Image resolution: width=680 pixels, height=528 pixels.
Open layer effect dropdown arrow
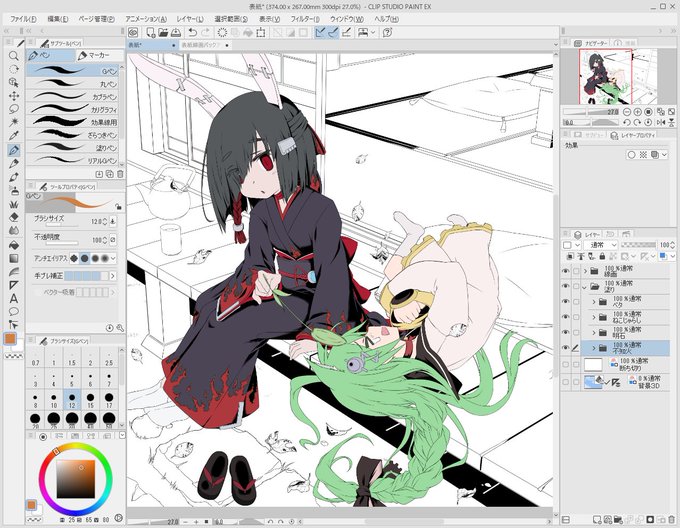[x=664, y=155]
